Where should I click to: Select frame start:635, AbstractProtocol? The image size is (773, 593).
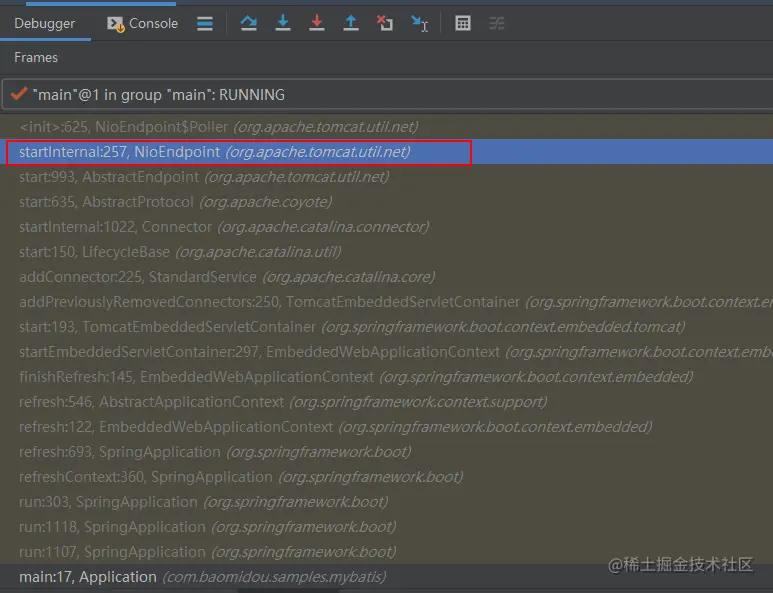pos(386,202)
